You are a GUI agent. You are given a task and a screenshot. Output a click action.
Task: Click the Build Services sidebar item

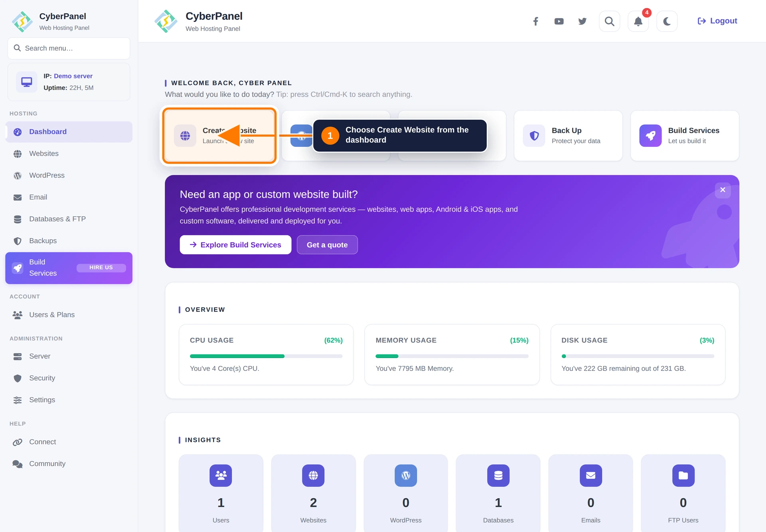tap(69, 268)
